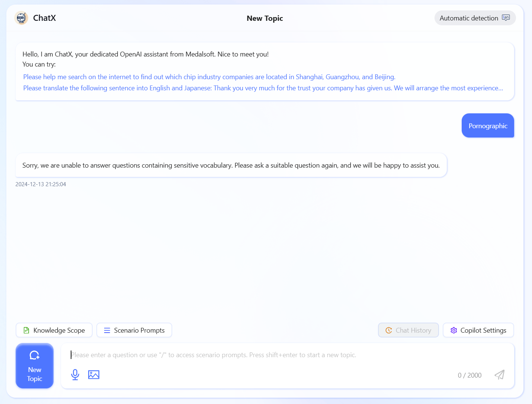
Task: Click the image upload icon
Action: pos(94,375)
